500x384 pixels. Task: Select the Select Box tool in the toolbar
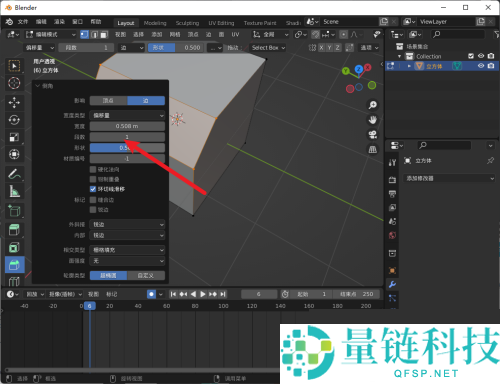(14, 66)
